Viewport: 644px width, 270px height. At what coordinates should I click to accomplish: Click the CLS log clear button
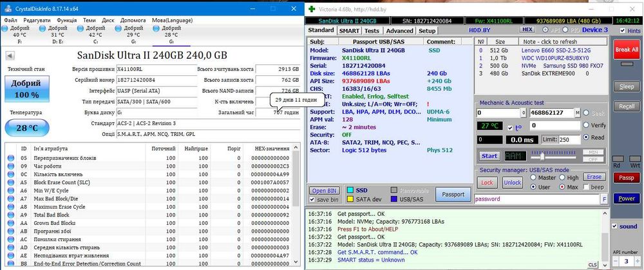pyautogui.click(x=592, y=265)
